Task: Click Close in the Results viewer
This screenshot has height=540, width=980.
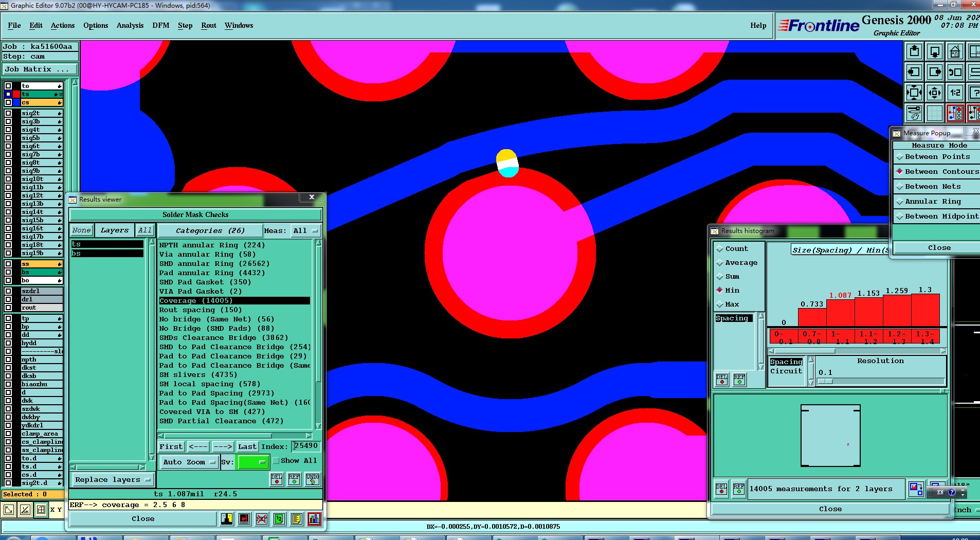Action: [x=143, y=519]
